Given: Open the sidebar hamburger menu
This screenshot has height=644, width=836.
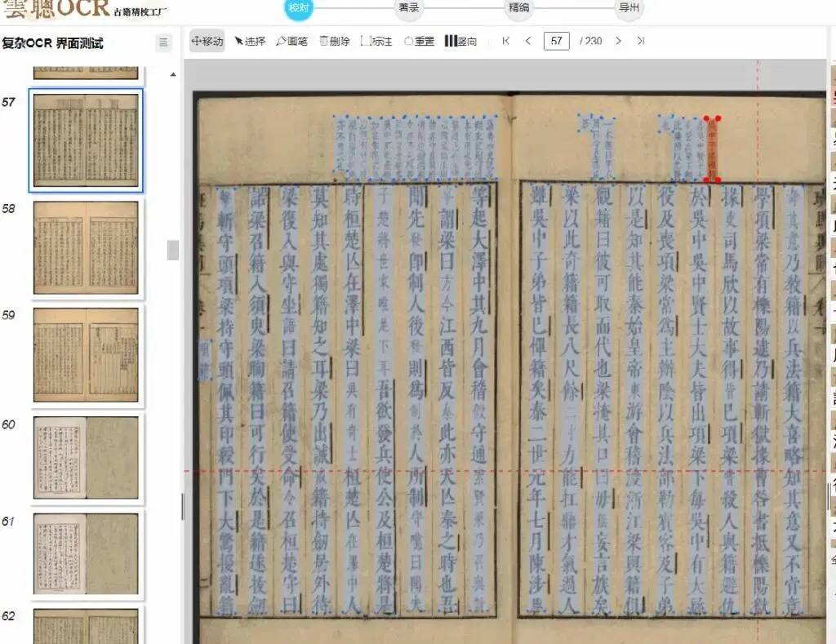Looking at the screenshot, I should (x=163, y=42).
